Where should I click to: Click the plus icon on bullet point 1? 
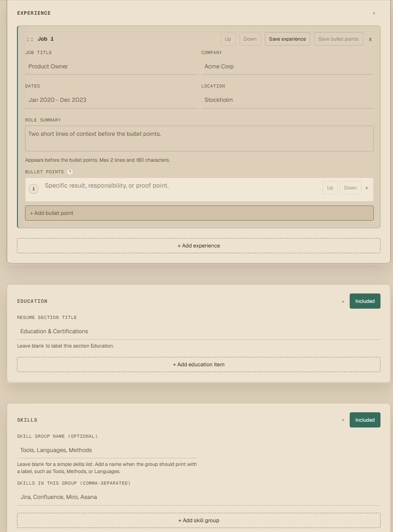(x=367, y=188)
